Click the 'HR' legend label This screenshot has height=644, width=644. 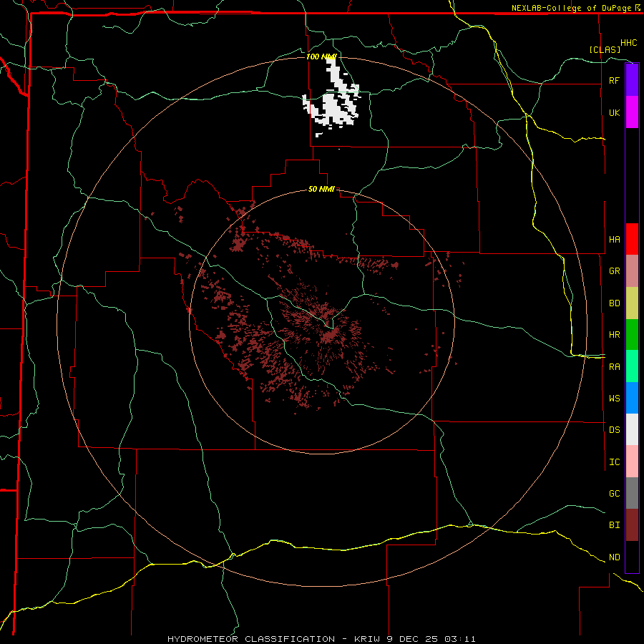pos(614,335)
